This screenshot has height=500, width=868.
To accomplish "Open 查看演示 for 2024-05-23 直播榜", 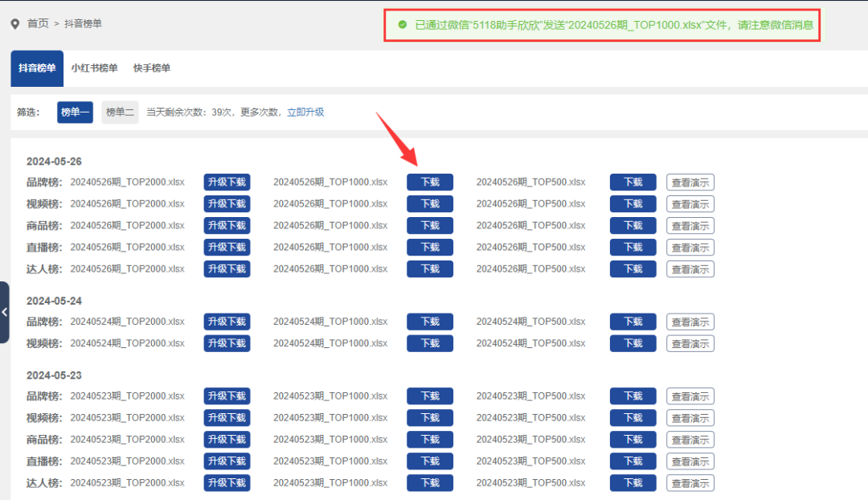I will click(690, 461).
